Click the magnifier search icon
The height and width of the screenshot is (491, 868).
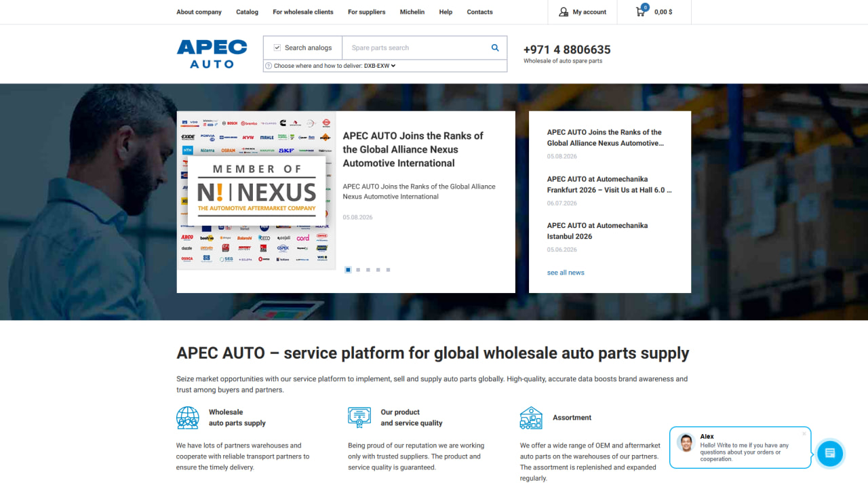point(495,47)
